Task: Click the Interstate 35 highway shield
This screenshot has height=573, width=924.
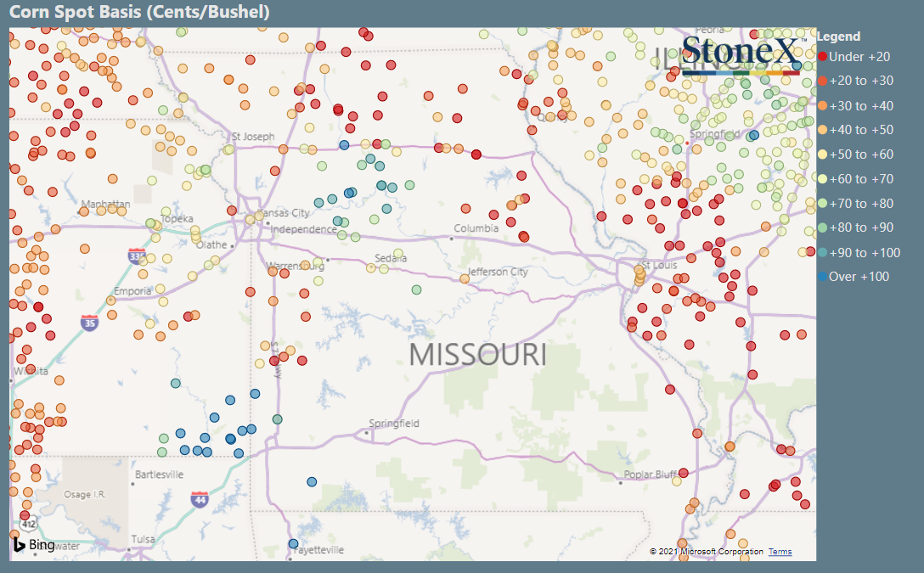Action: [89, 323]
